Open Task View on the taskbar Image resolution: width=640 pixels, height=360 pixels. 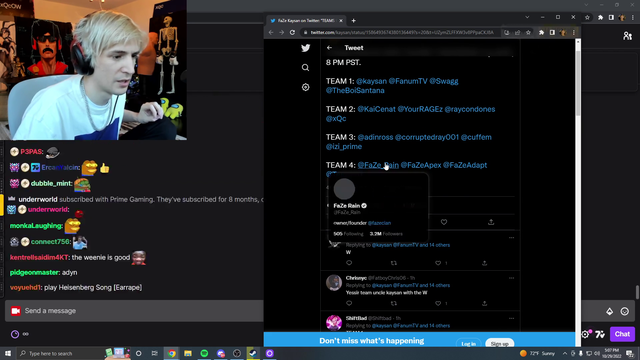pyautogui.click(x=154, y=353)
